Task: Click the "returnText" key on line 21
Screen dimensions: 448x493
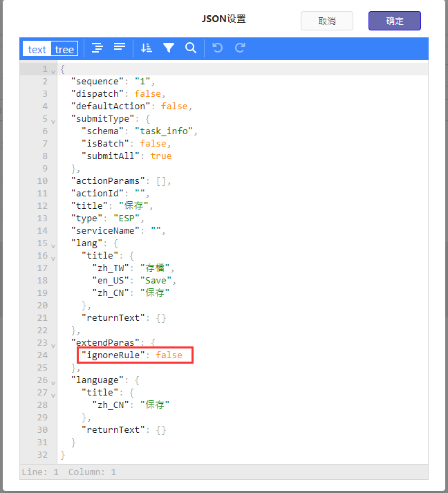Action: (113, 318)
